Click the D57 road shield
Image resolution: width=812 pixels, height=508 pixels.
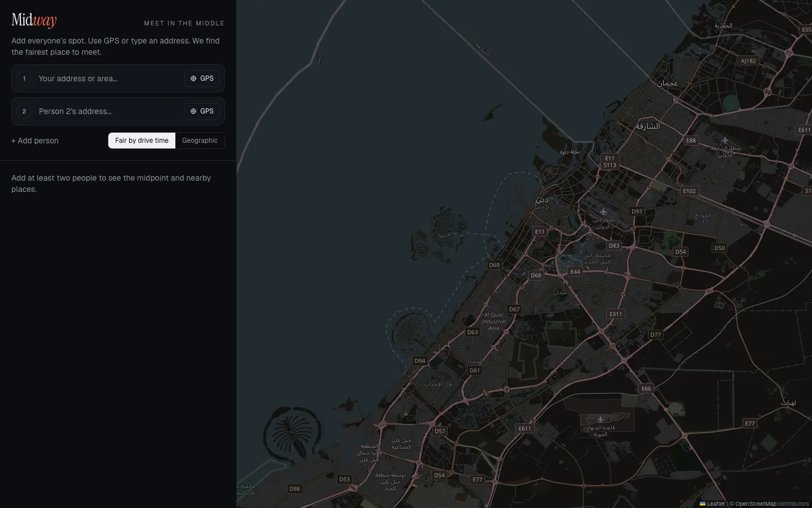[440, 431]
